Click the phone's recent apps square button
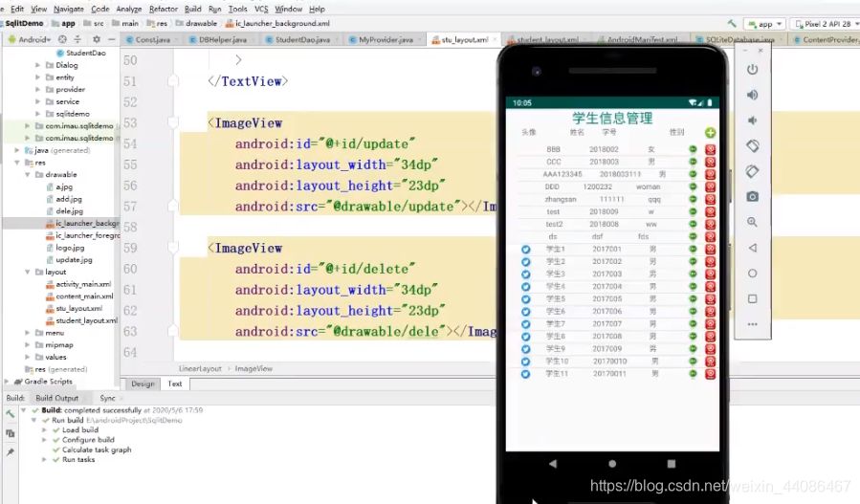 click(x=672, y=464)
